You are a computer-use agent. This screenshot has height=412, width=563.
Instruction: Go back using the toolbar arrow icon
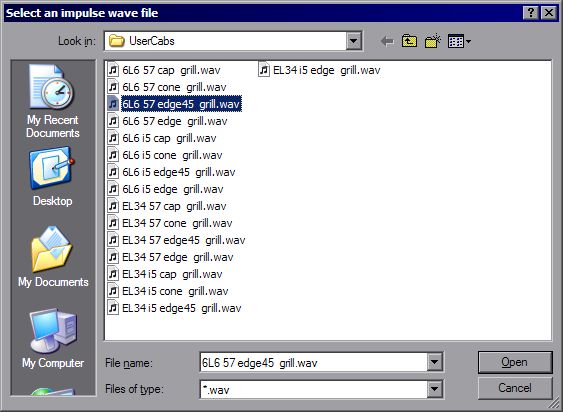387,41
